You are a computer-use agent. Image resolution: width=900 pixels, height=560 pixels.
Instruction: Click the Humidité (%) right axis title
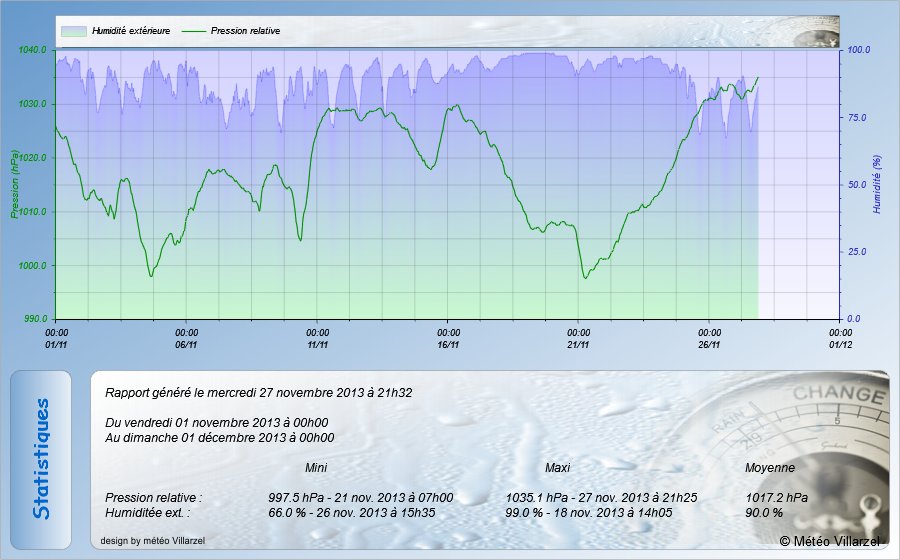pyautogui.click(x=877, y=184)
